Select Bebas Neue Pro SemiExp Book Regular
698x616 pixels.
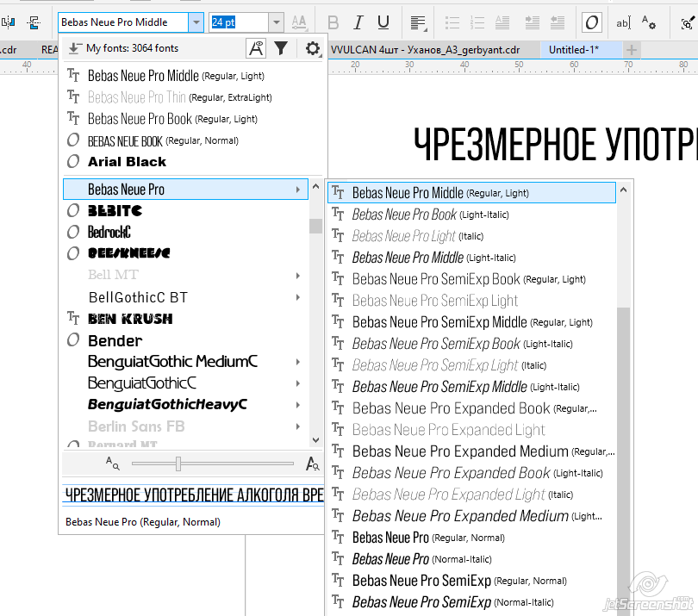point(472,279)
